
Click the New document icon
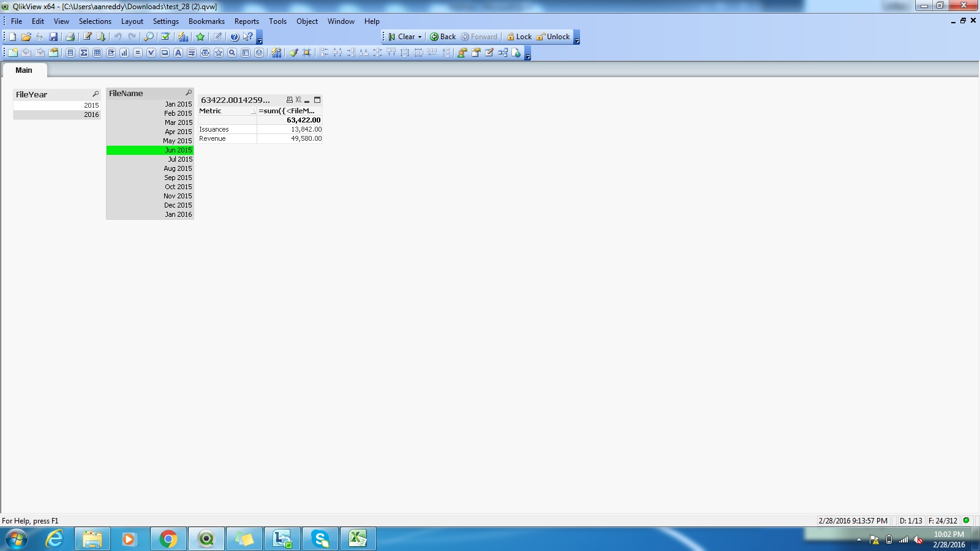[12, 37]
